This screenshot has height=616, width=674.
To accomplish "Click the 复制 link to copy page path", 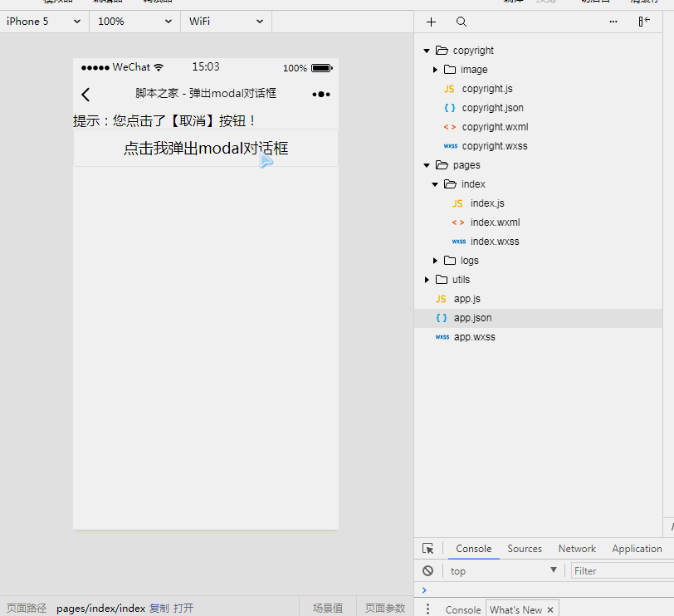I will [x=159, y=609].
